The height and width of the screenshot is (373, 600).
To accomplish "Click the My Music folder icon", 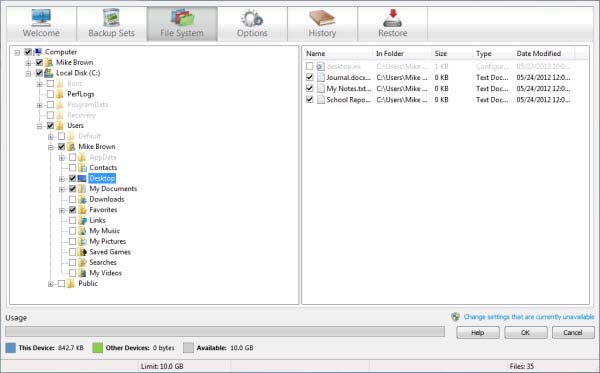I will 82,231.
